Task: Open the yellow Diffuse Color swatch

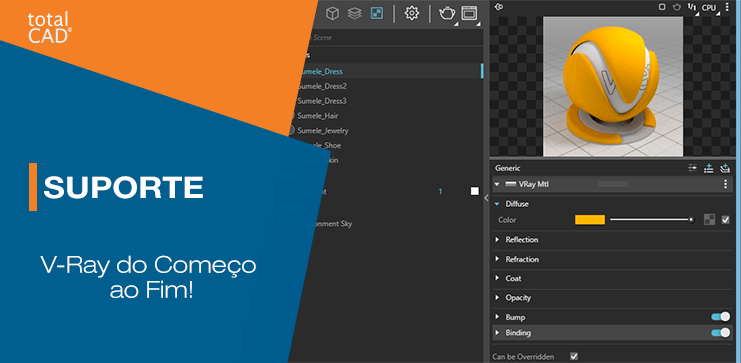Action: tap(590, 219)
